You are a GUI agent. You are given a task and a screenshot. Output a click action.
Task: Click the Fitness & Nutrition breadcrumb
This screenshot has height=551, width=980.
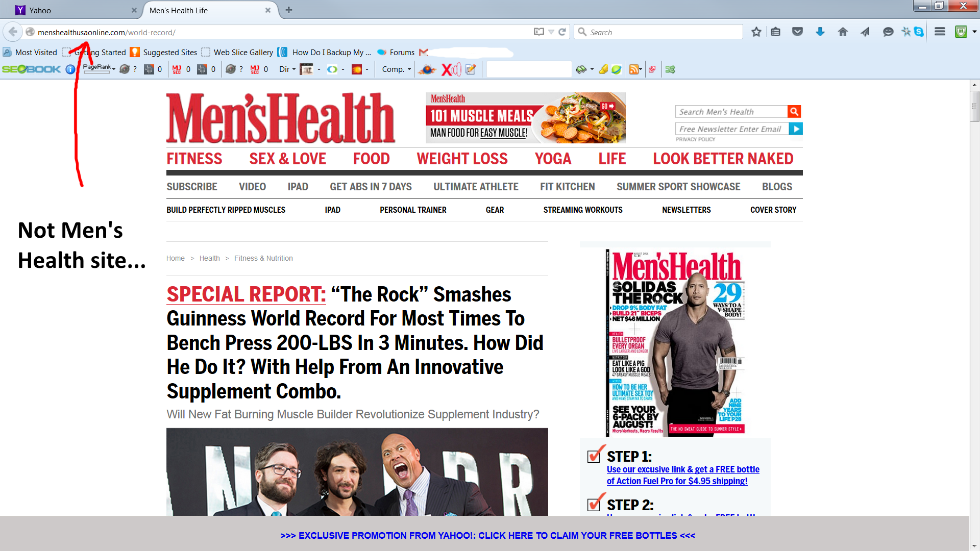[x=263, y=258]
